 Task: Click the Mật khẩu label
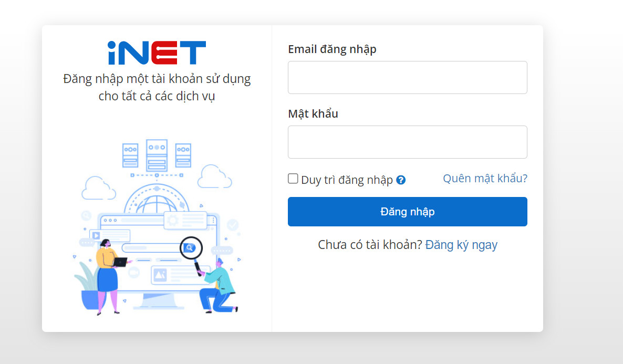[x=313, y=113]
